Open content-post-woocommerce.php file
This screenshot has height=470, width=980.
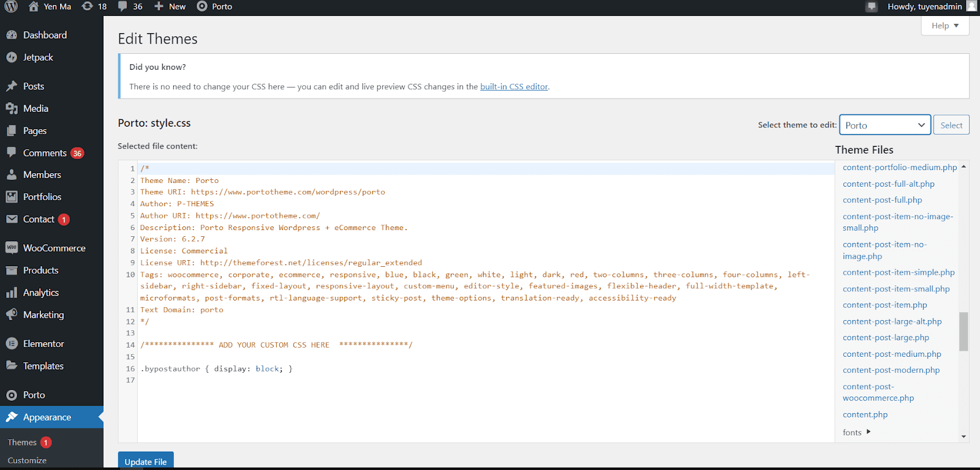pyautogui.click(x=878, y=392)
